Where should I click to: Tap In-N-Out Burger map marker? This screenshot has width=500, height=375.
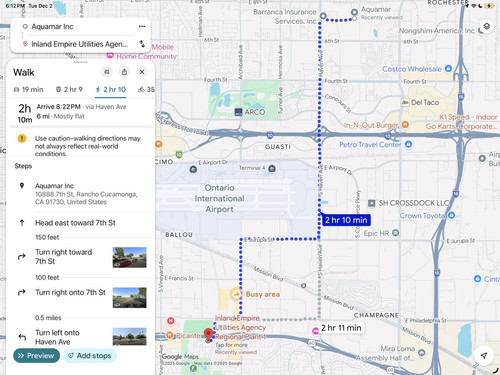click(x=405, y=125)
